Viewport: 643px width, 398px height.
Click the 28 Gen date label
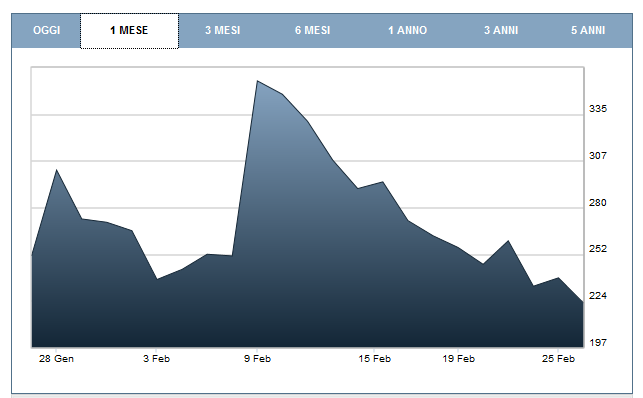tap(56, 359)
